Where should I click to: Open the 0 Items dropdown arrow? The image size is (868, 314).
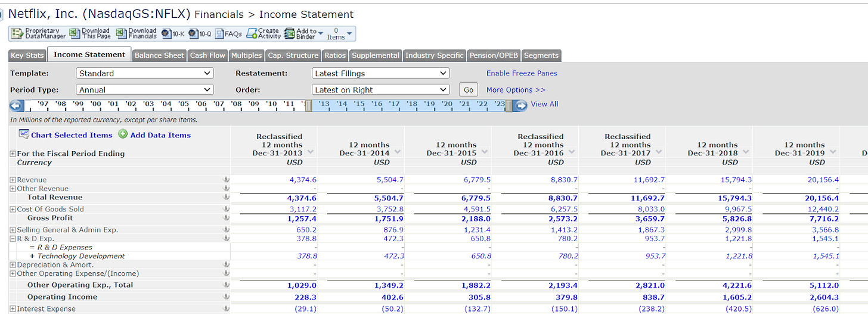tap(350, 33)
